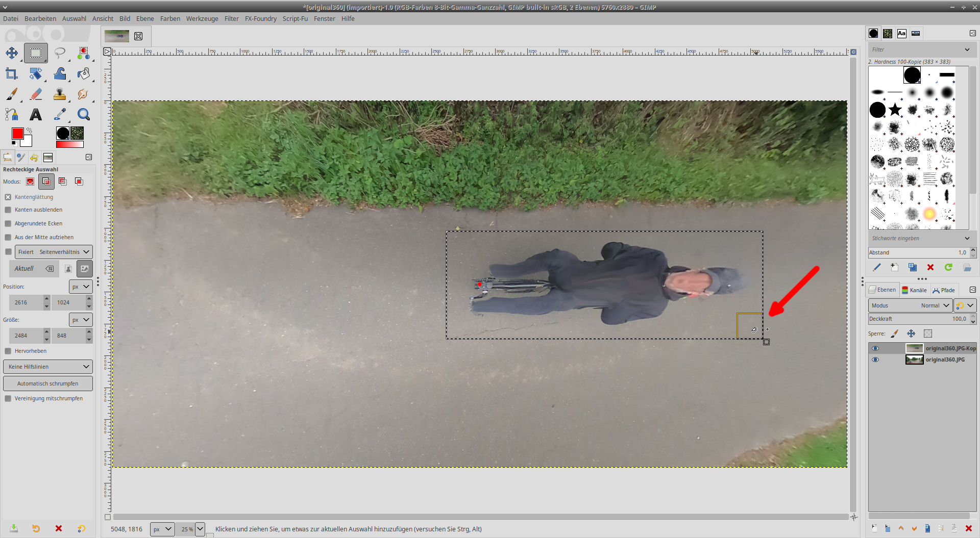Select the Color Picker eyedropper tool

click(60, 115)
